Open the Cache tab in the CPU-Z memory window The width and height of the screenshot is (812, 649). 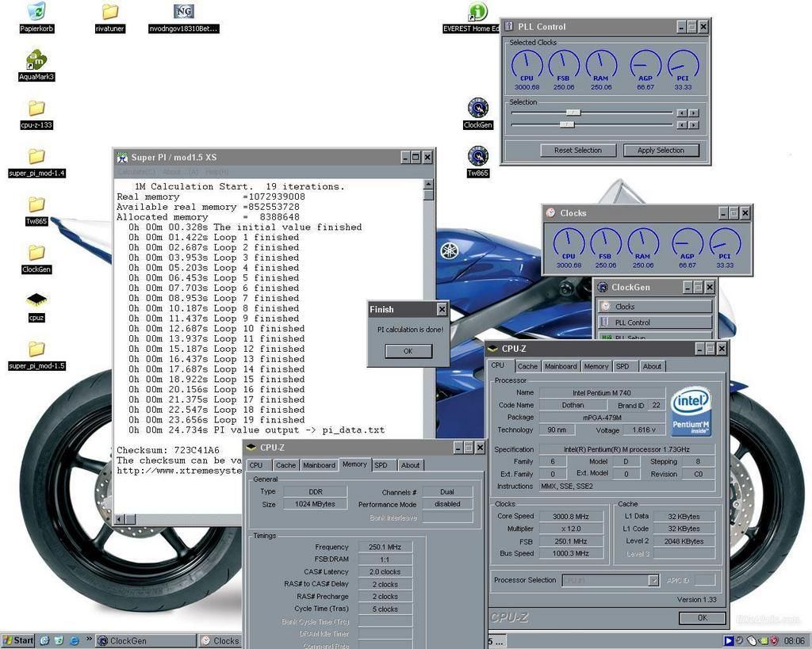[x=285, y=465]
